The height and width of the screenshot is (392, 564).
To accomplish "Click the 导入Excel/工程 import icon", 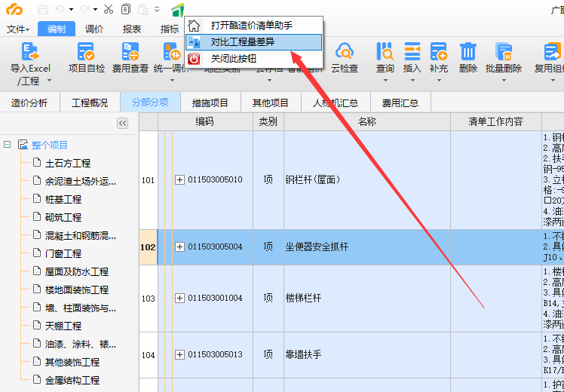I will [30, 52].
